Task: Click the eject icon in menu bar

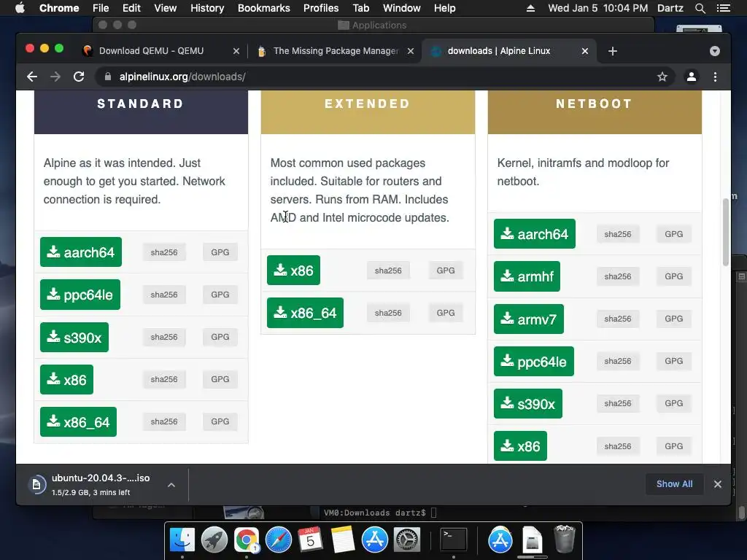Action: pos(530,8)
